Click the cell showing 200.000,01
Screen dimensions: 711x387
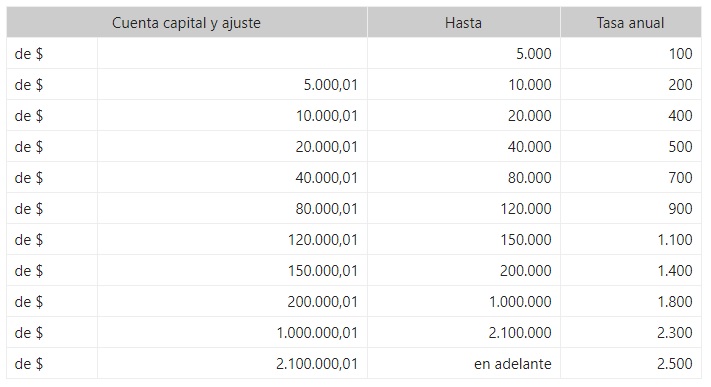tap(232, 301)
